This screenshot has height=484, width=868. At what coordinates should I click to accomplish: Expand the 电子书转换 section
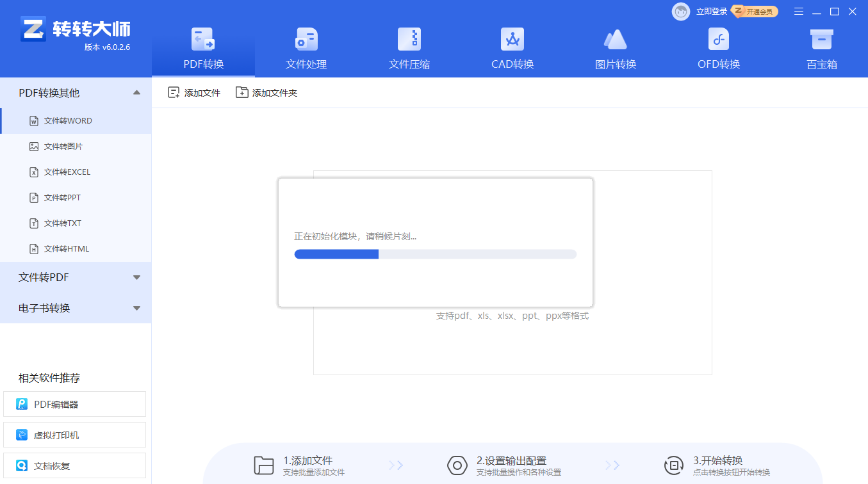pyautogui.click(x=76, y=308)
